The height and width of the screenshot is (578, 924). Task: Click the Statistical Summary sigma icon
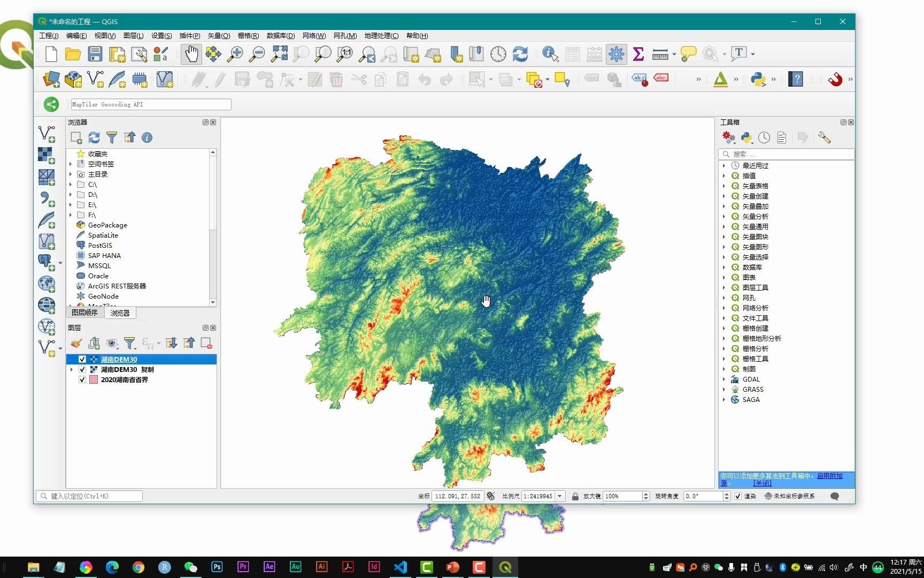pos(638,54)
